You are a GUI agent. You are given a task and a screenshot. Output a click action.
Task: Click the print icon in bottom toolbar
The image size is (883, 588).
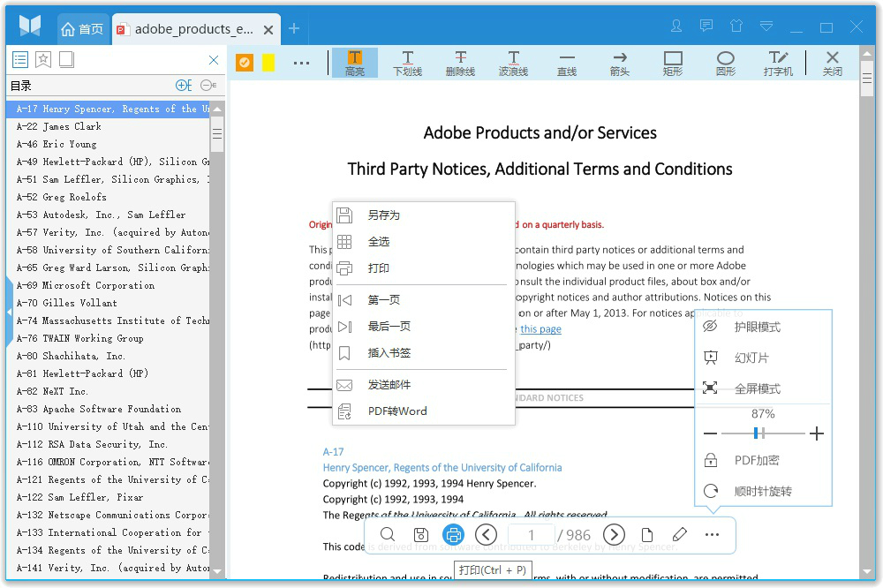(453, 534)
